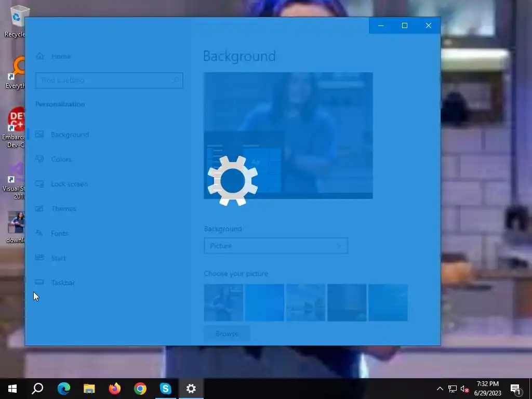Viewport: 532px width, 399px height.
Task: Click the Settings gear taskbar icon
Action: click(x=191, y=389)
